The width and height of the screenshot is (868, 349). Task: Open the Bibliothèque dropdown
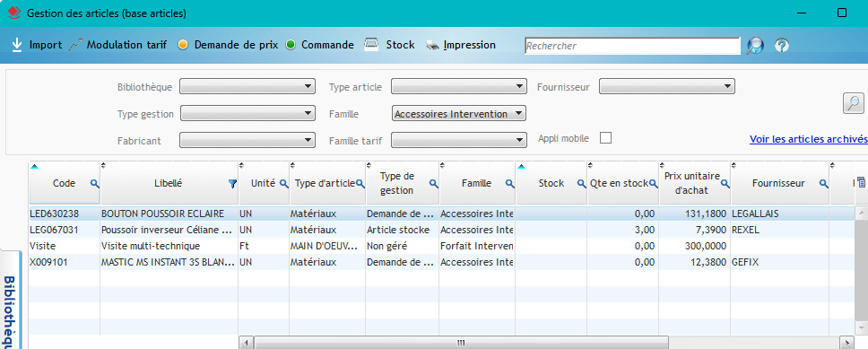tap(247, 86)
